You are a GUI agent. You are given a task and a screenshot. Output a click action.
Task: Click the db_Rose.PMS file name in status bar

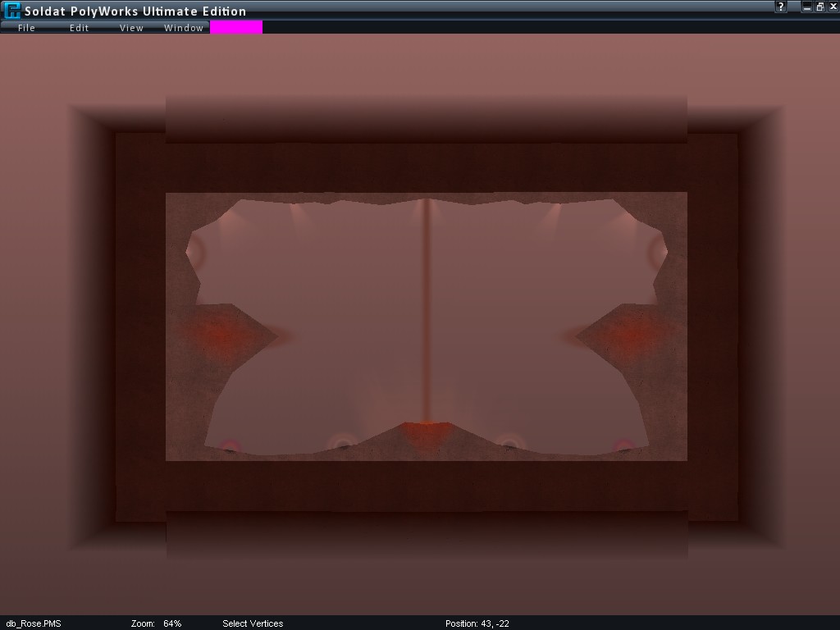click(34, 623)
